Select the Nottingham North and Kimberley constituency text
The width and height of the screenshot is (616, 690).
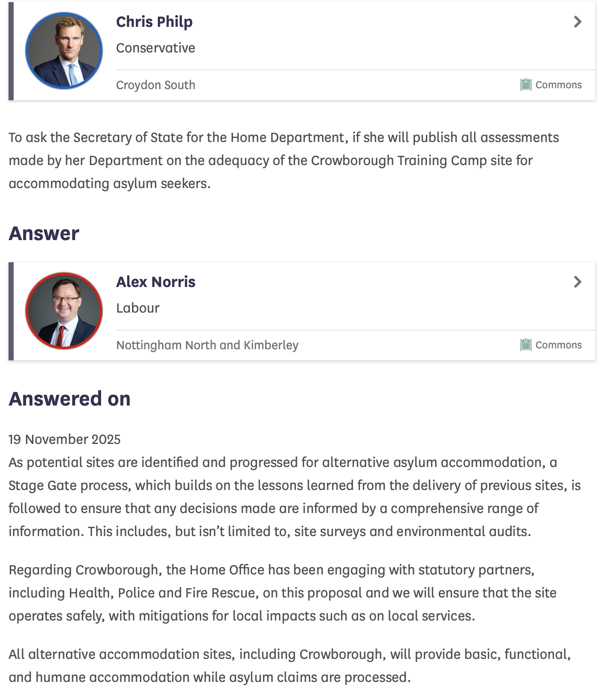point(207,345)
